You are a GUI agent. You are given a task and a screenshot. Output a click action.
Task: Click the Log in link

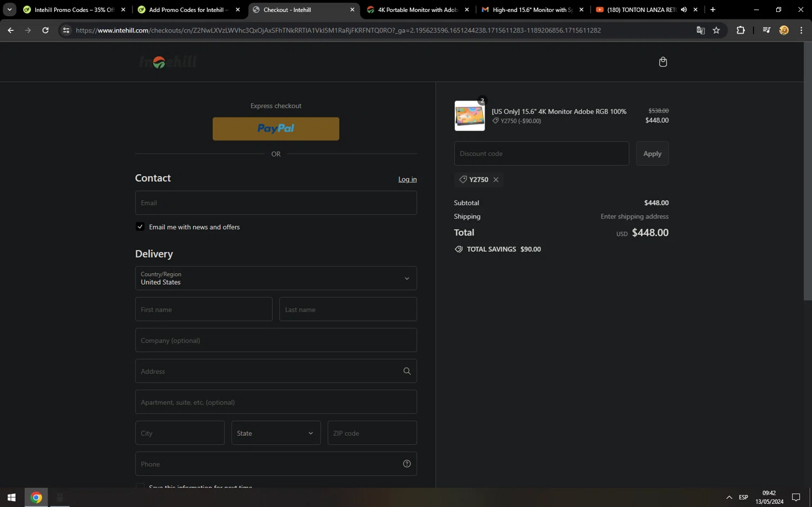[x=408, y=179]
